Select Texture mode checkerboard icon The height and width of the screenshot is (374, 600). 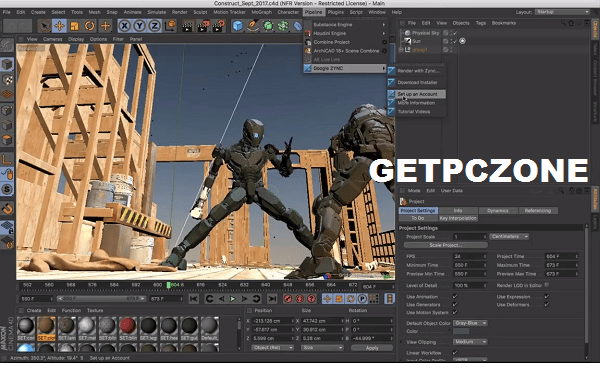pos(7,80)
